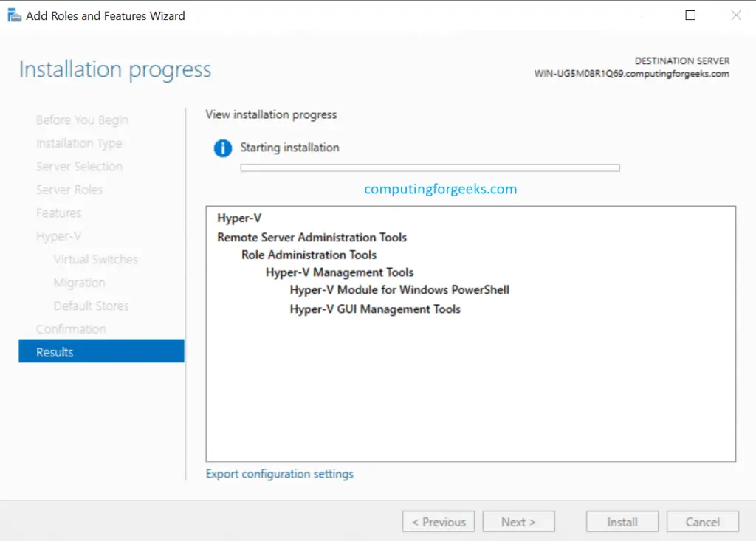The width and height of the screenshot is (756, 541).
Task: Select the Results step in sidebar
Action: pyautogui.click(x=101, y=351)
